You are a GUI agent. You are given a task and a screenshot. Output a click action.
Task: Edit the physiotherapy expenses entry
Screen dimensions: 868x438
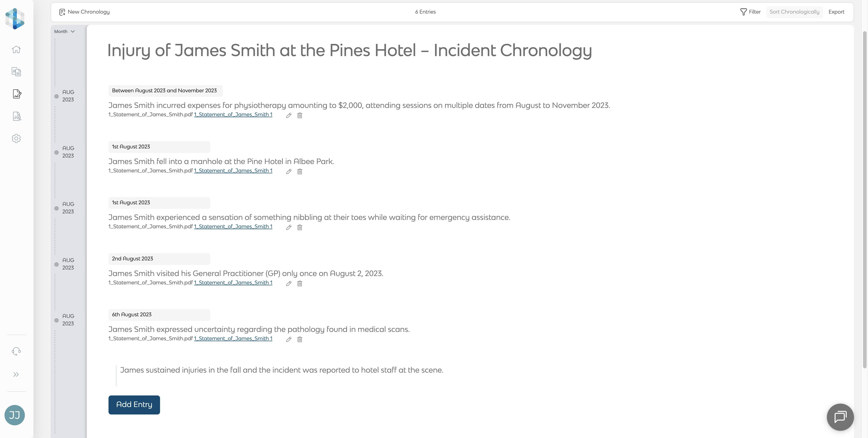(x=289, y=115)
